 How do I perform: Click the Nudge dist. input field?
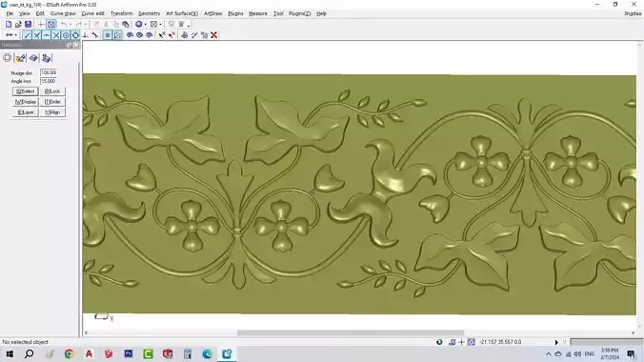tap(49, 72)
